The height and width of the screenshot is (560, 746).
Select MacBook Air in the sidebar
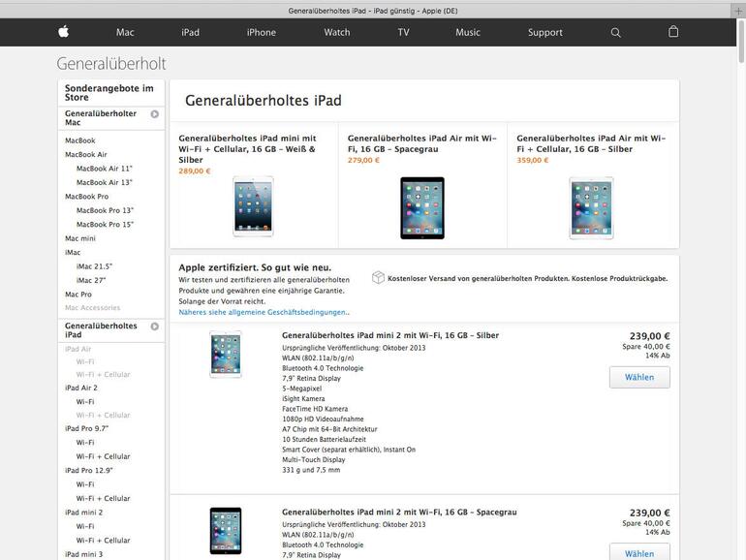pyautogui.click(x=86, y=155)
